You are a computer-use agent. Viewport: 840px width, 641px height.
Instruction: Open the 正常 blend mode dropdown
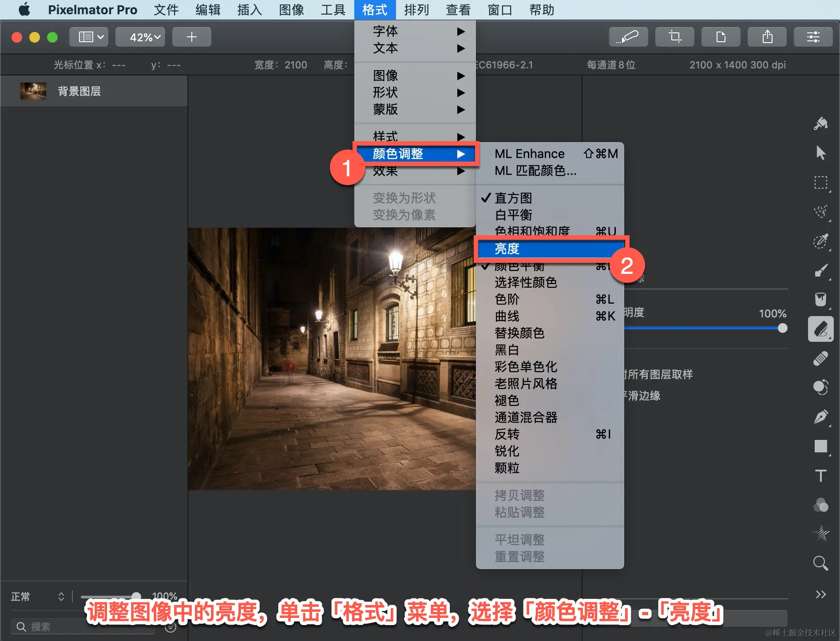click(x=38, y=596)
